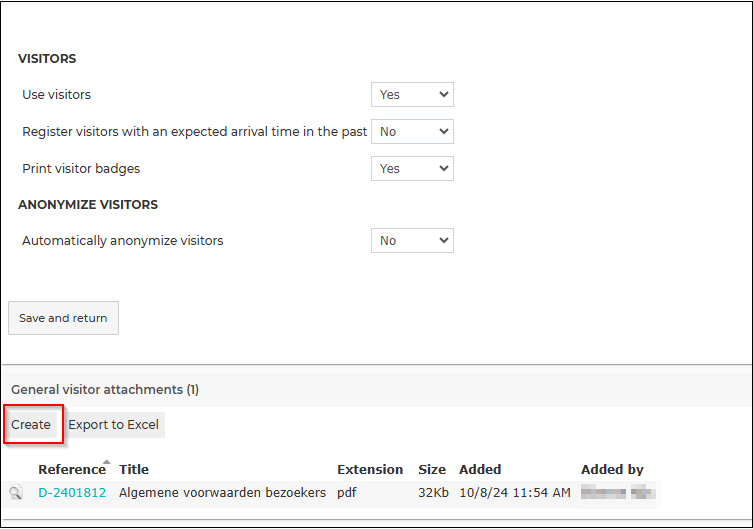The height and width of the screenshot is (529, 753).
Task: Sort by the Added by column header
Action: click(x=612, y=469)
